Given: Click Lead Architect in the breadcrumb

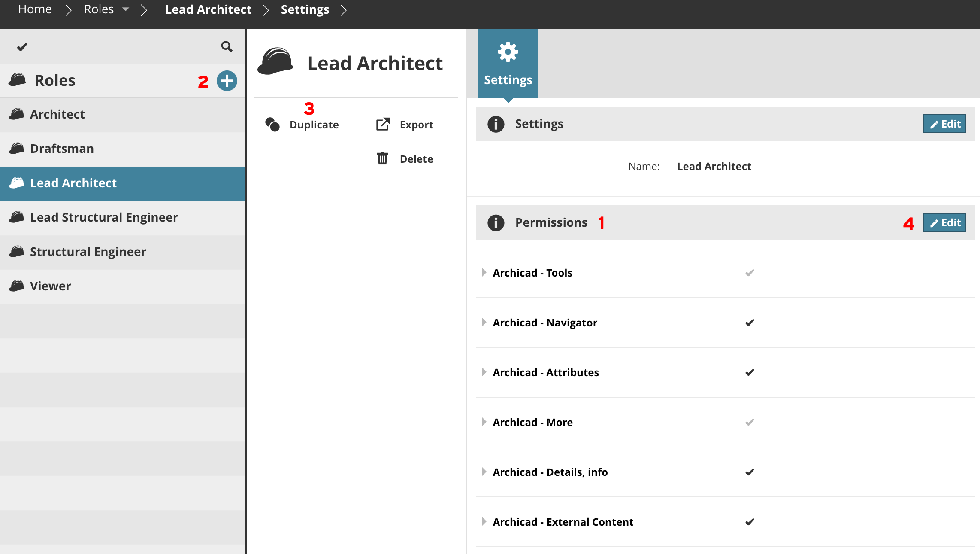Looking at the screenshot, I should 208,9.
